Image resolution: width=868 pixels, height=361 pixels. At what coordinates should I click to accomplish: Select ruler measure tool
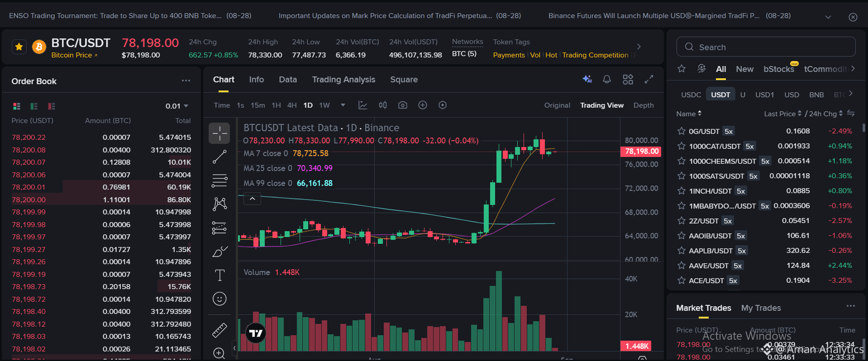coord(219,330)
